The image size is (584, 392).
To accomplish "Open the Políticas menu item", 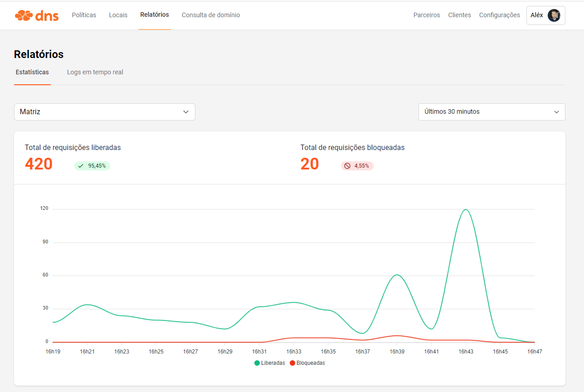I will 84,15.
